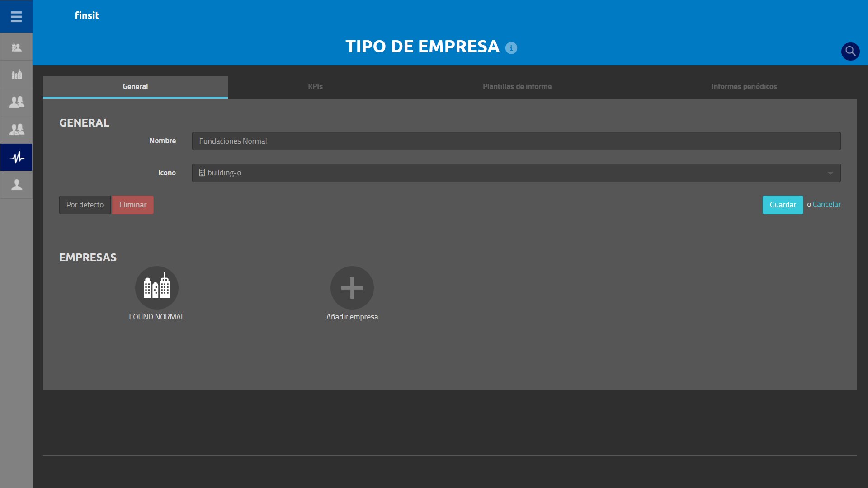Click the Cancelar link

826,204
